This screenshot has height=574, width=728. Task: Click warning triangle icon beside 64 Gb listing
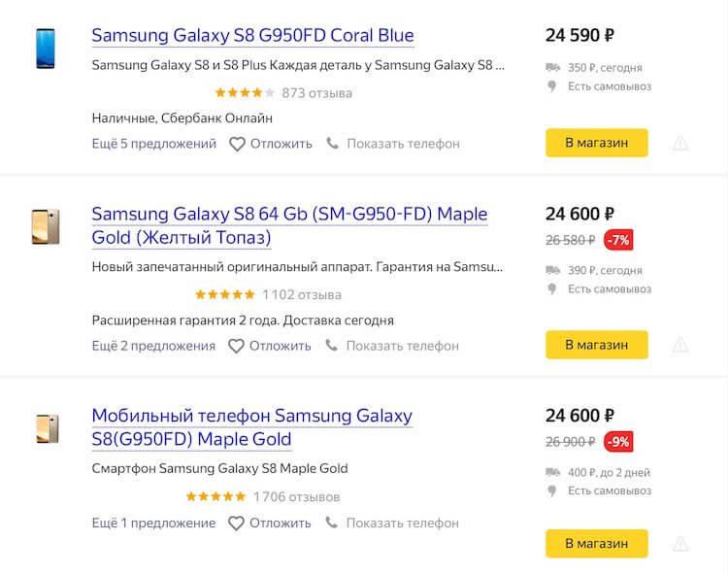click(680, 345)
